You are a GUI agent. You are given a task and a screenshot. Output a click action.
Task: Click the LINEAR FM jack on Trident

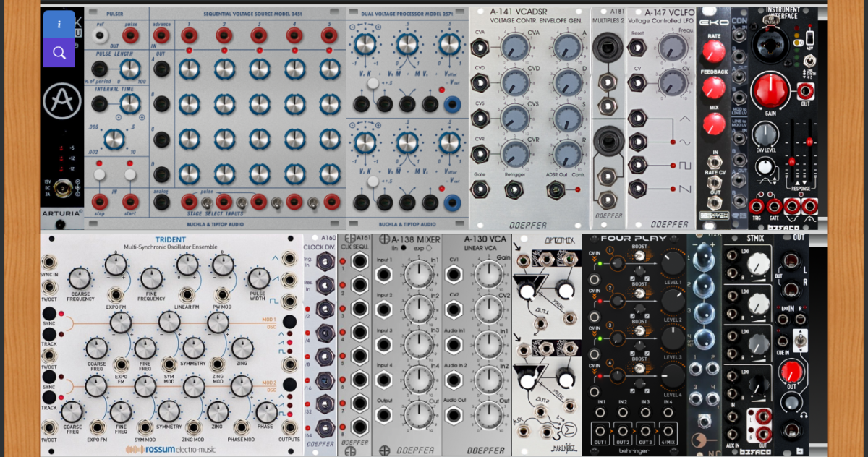click(187, 294)
